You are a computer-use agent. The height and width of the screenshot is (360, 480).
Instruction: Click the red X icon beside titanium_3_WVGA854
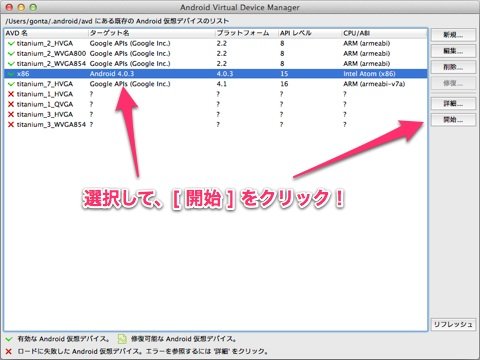pos(11,125)
